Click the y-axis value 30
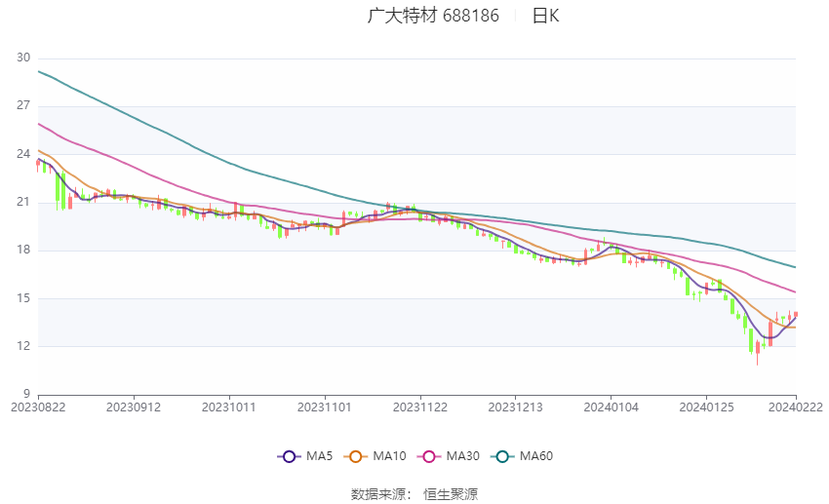This screenshot has height=504, width=829. click(23, 58)
